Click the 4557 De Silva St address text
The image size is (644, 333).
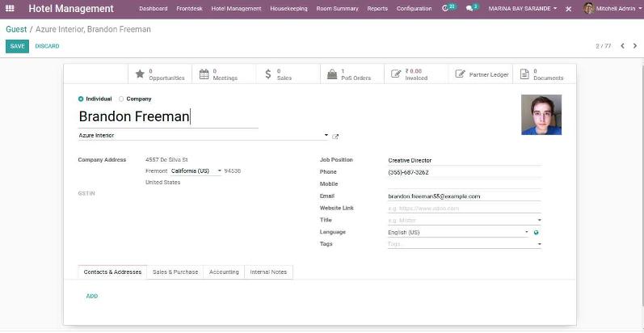(166, 160)
